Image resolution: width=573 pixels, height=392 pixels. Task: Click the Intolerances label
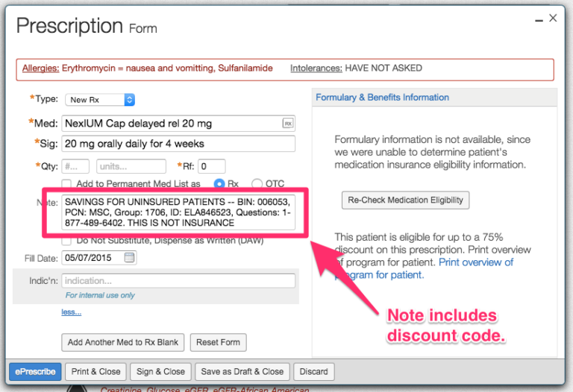[316, 69]
